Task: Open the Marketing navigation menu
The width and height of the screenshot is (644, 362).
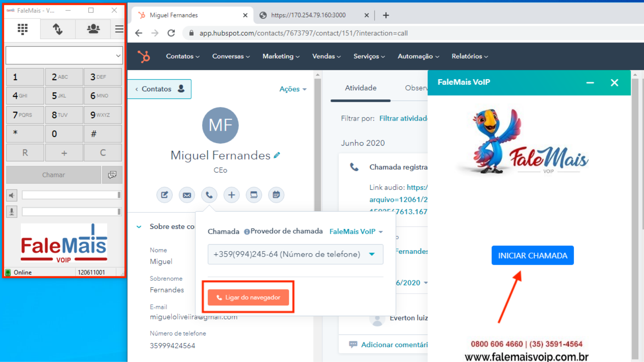Action: [x=281, y=56]
